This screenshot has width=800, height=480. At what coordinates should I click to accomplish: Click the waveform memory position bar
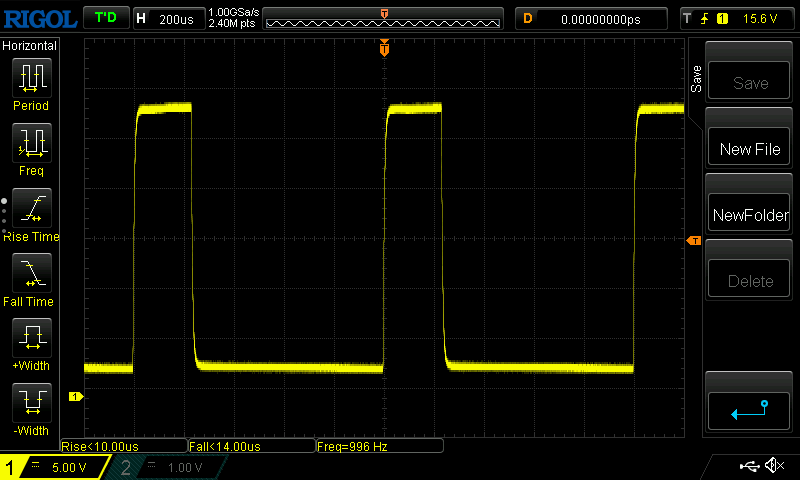click(384, 19)
